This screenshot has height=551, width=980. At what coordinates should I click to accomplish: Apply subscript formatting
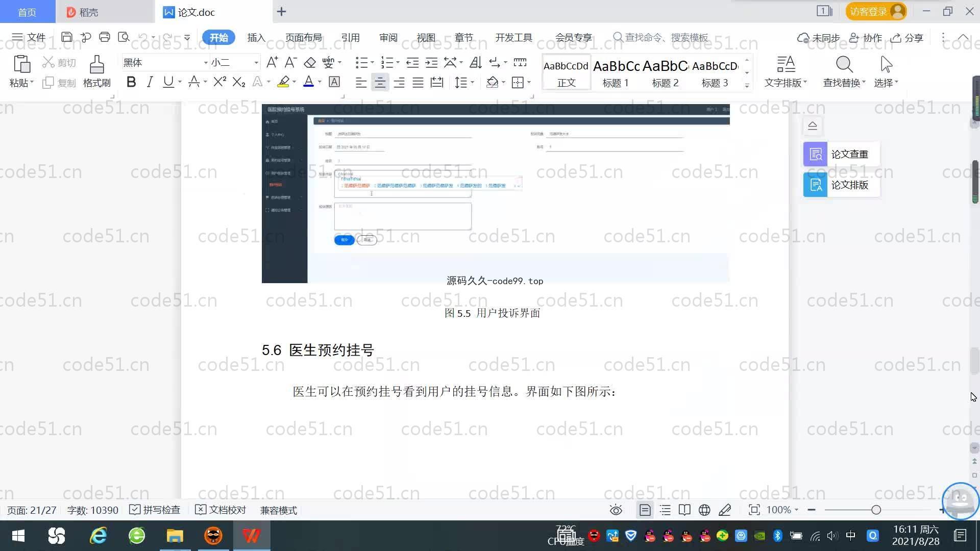[239, 82]
